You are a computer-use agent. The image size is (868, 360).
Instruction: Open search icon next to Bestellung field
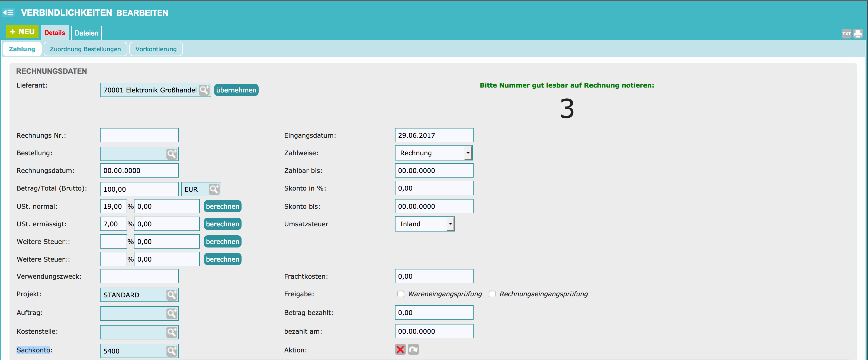point(172,154)
